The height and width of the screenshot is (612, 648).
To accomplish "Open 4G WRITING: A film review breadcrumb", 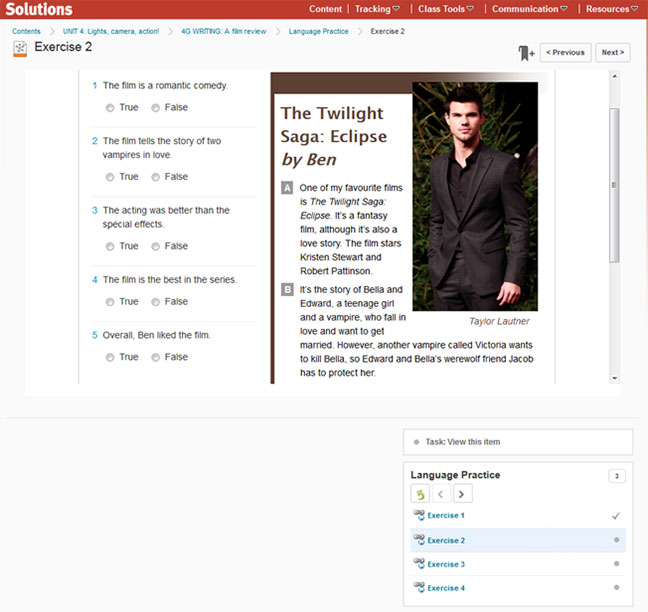I will click(x=224, y=31).
